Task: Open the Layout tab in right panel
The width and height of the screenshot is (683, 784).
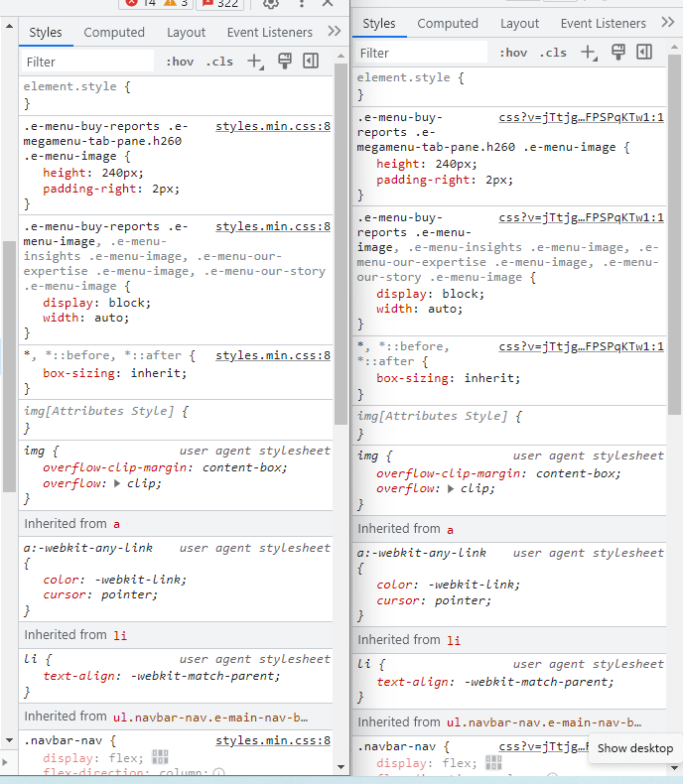Action: pyautogui.click(x=519, y=23)
